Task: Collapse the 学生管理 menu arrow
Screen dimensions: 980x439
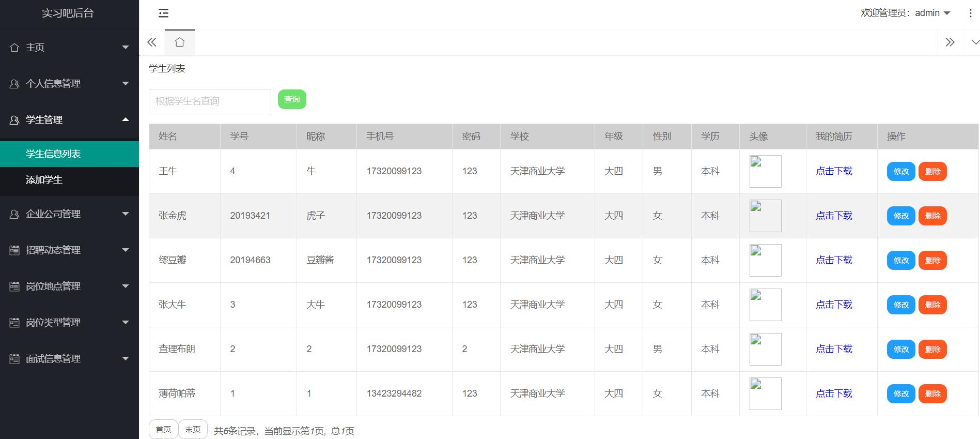Action: coord(126,119)
